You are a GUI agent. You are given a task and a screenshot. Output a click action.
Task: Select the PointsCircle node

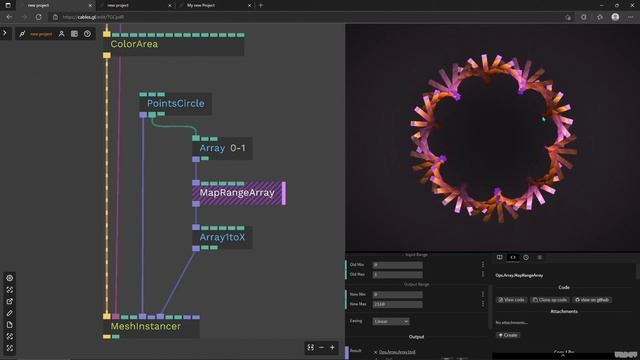tap(176, 104)
